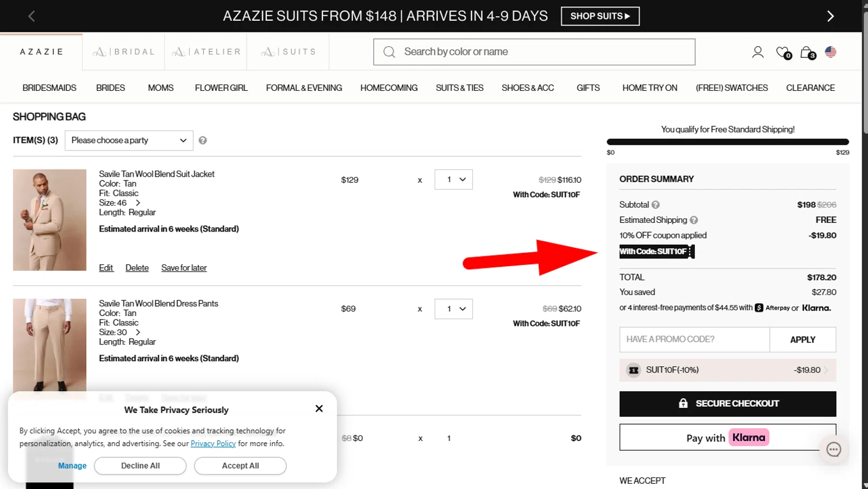Click the Azazie logo
868x489 pixels.
coord(42,52)
